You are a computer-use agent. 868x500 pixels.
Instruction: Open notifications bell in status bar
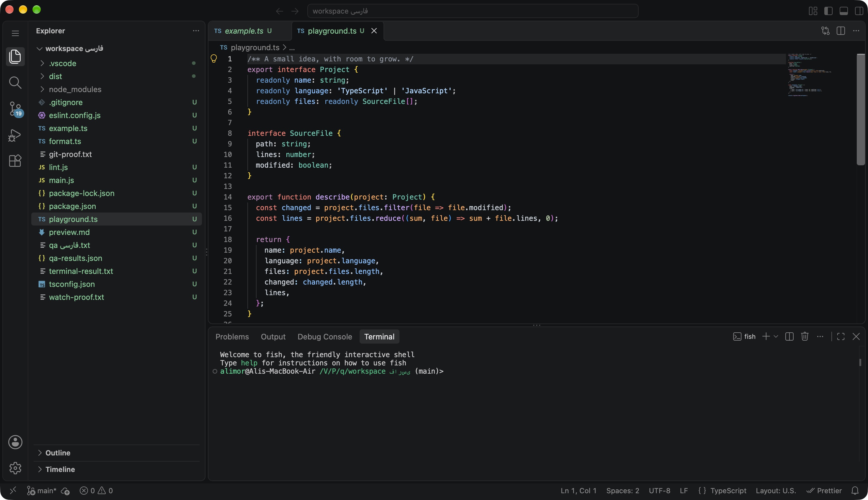(855, 491)
